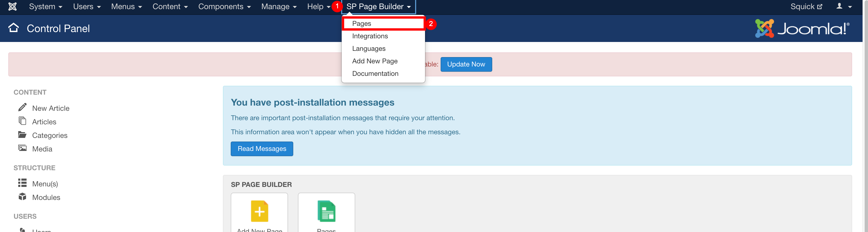868x232 pixels.
Task: Click the New Article pencil icon
Action: [x=22, y=107]
